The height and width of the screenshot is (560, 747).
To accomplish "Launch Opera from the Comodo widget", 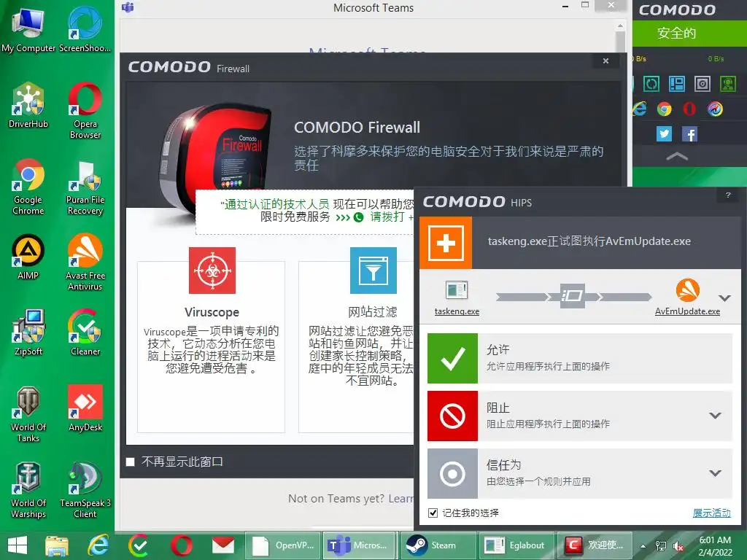I will (x=689, y=109).
